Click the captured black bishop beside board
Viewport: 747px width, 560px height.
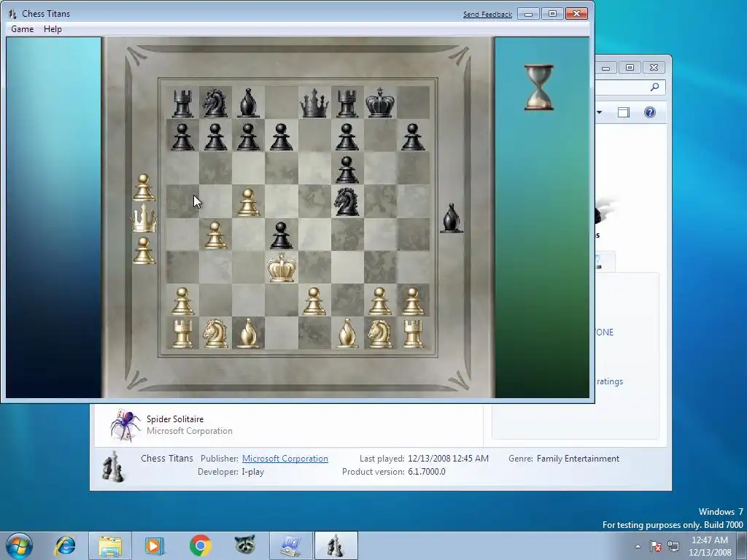tap(451, 219)
